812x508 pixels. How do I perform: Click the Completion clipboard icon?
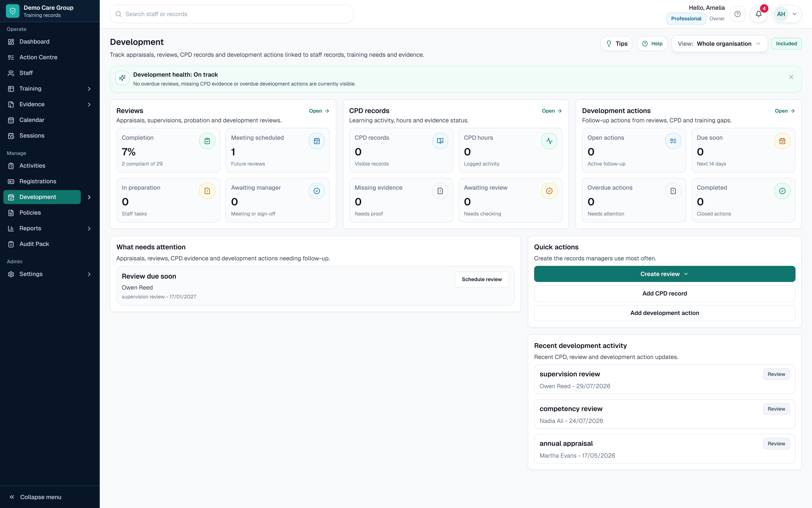point(207,141)
